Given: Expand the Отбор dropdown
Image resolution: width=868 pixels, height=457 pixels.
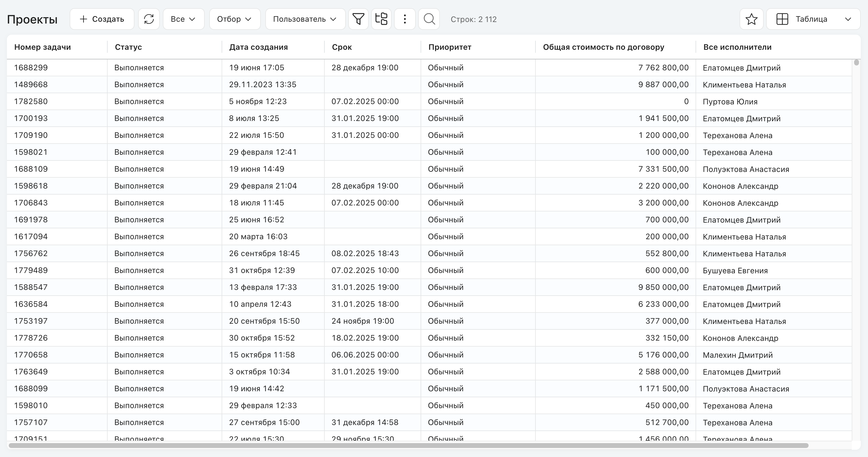Looking at the screenshot, I should tap(235, 19).
